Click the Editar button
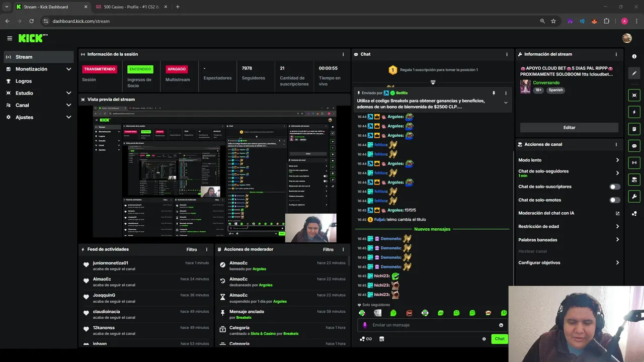This screenshot has width=644, height=362. coord(569,128)
